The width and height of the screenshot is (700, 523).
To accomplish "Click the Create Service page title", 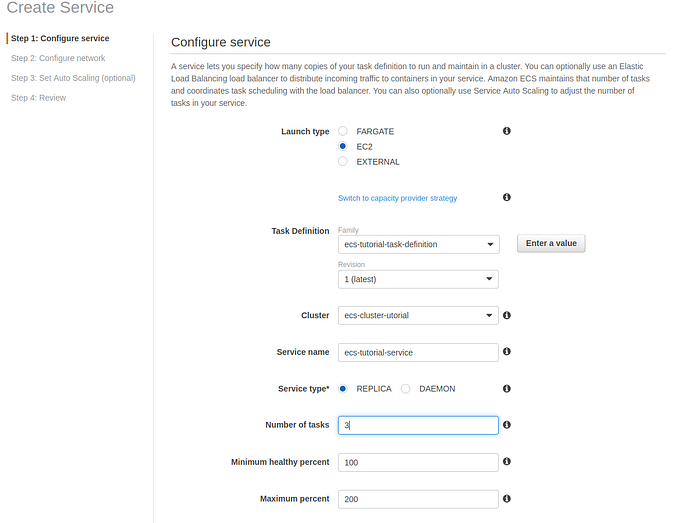I will [x=60, y=8].
